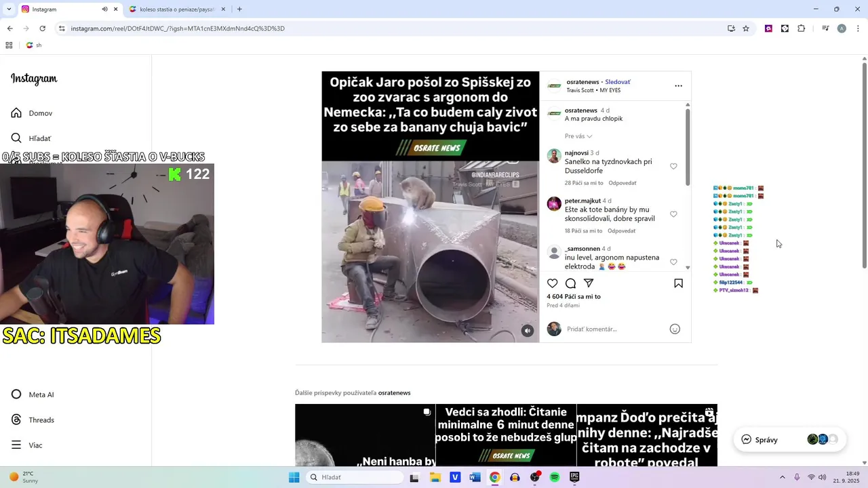This screenshot has height=488, width=868.
Task: Click the install app icon in address bar
Action: pyautogui.click(x=731, y=28)
